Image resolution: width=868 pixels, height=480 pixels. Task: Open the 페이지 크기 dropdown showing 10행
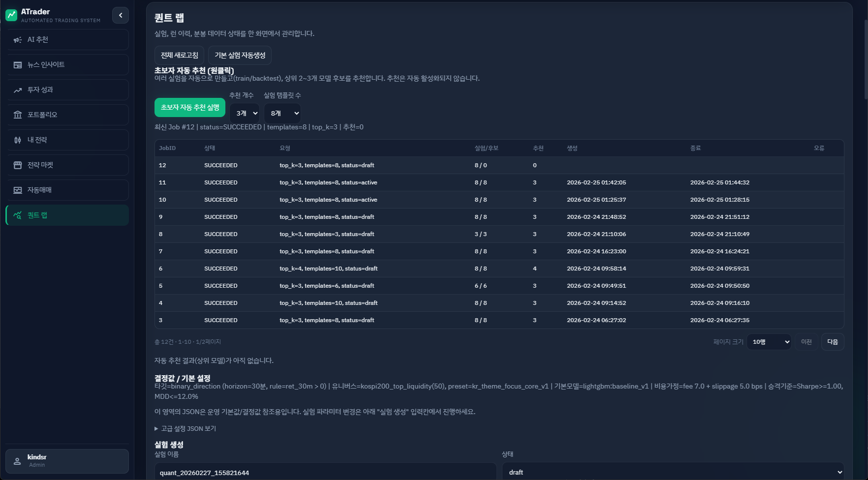[x=769, y=342]
